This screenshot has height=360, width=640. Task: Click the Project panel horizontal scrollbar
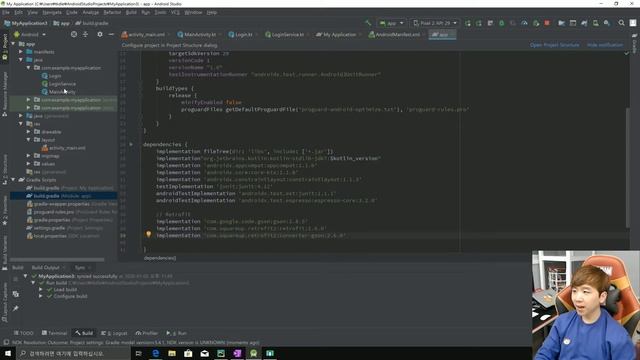tap(57, 259)
